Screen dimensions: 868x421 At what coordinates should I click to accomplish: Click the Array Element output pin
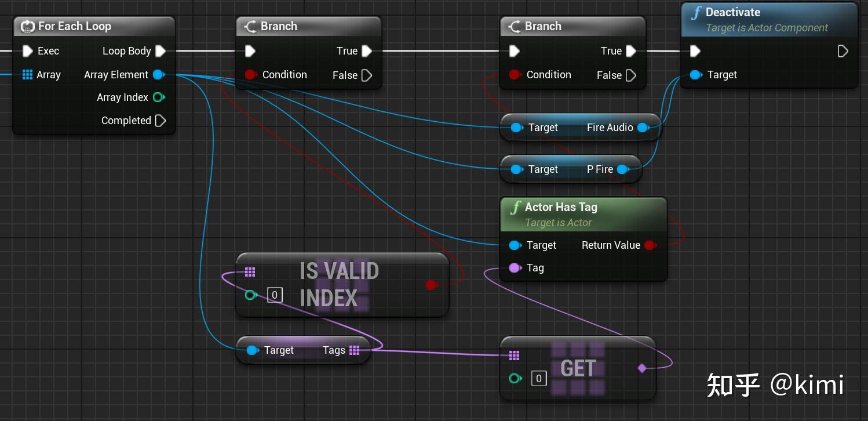click(158, 74)
